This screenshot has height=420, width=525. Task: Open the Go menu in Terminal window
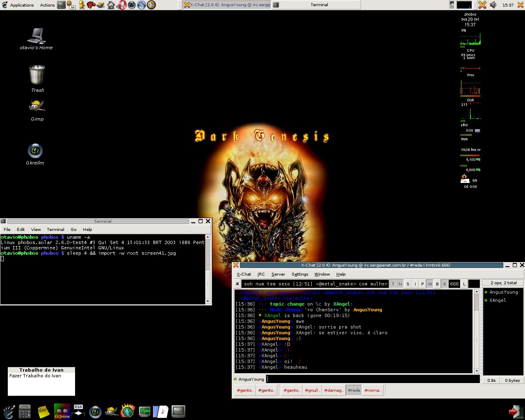(73, 229)
